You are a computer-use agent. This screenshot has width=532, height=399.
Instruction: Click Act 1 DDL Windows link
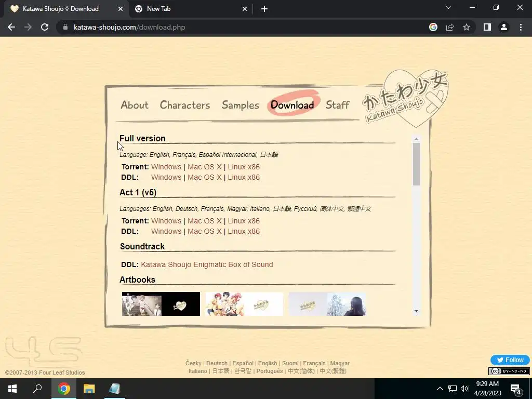pyautogui.click(x=166, y=231)
